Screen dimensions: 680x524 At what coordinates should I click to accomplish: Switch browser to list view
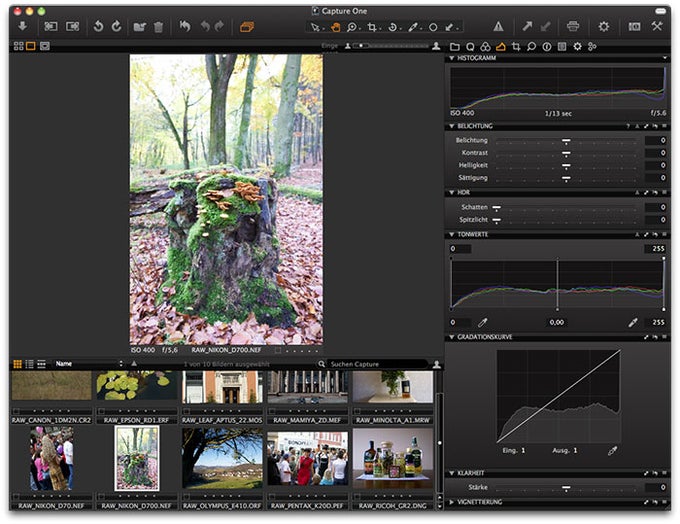[x=29, y=364]
